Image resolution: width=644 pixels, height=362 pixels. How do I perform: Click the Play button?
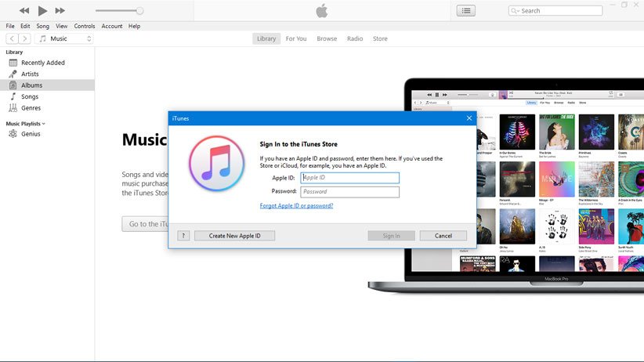(42, 10)
